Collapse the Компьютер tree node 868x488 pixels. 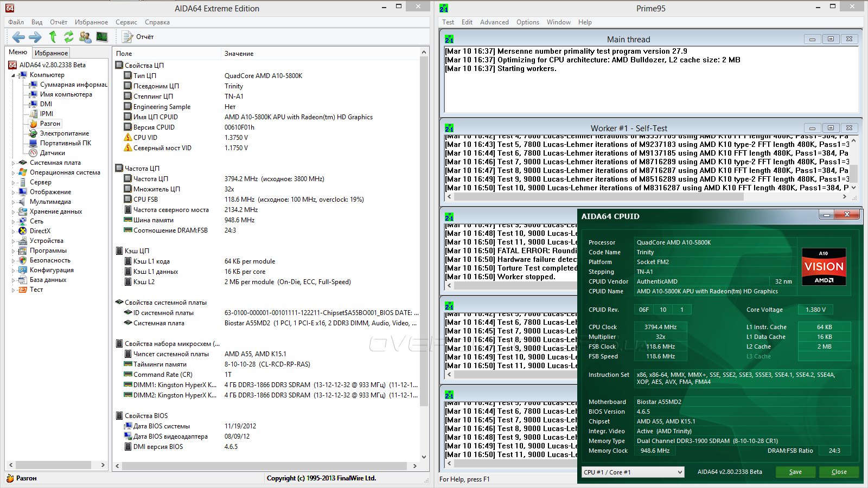pyautogui.click(x=14, y=75)
